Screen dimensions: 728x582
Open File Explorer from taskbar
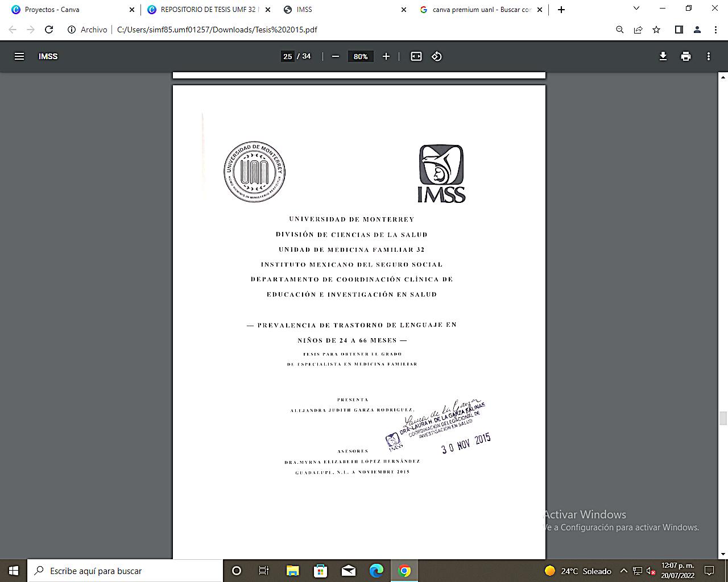click(292, 571)
